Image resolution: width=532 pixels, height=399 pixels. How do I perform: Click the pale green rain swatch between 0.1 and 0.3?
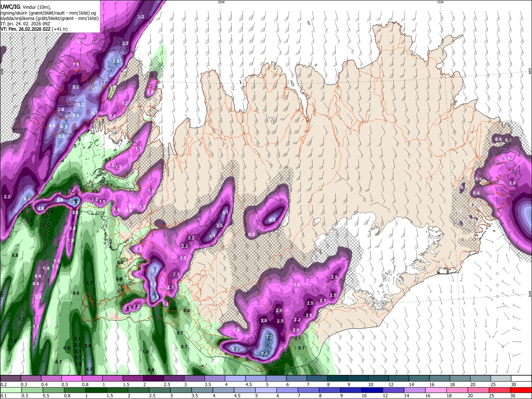(11, 390)
